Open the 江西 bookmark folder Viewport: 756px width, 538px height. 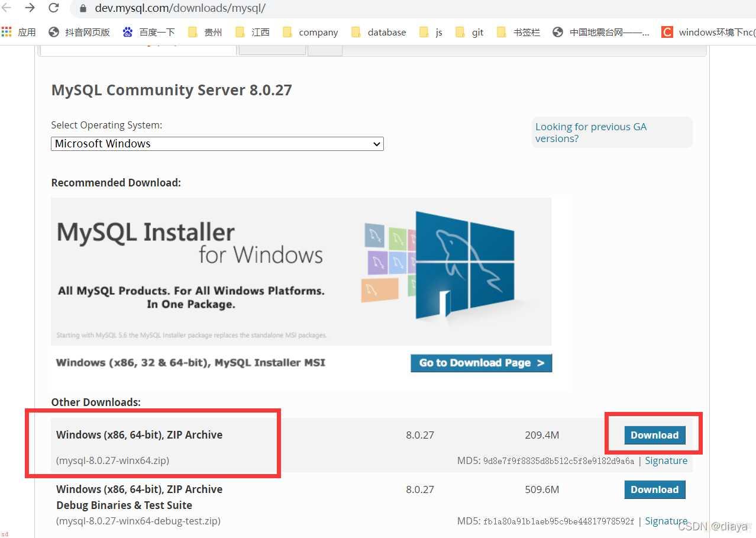(x=252, y=32)
